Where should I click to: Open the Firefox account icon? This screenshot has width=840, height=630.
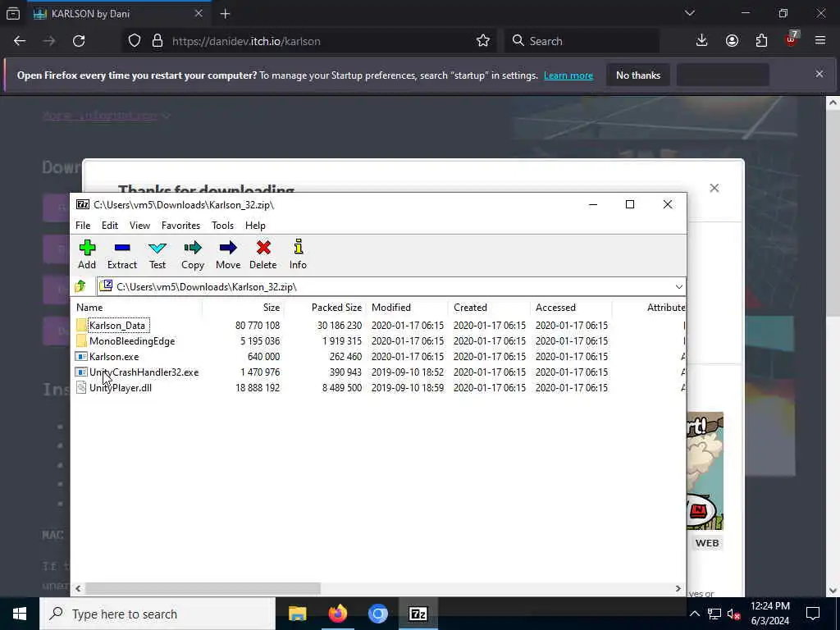pos(732,41)
